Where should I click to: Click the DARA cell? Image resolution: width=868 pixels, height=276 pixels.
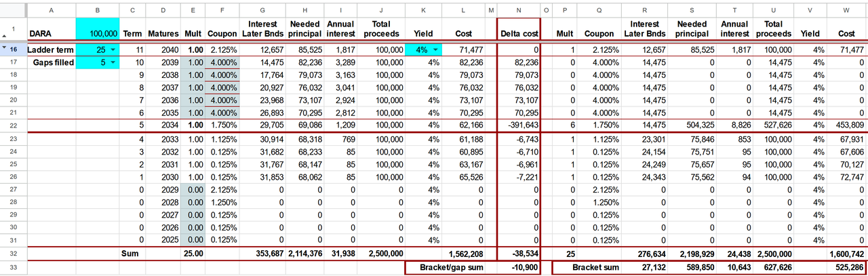coord(52,29)
